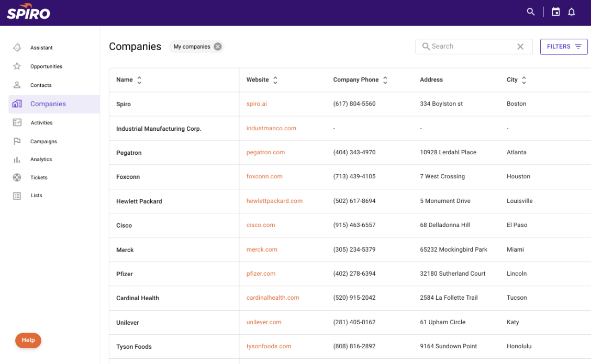Open tysonfoods.com website link
The height and width of the screenshot is (364, 591).
[269, 346]
